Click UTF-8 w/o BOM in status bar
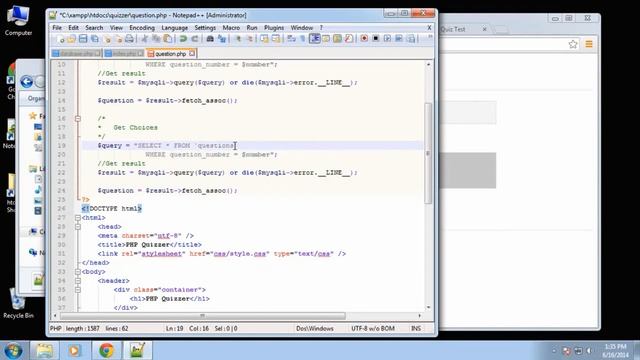The image size is (640, 360). point(373,329)
